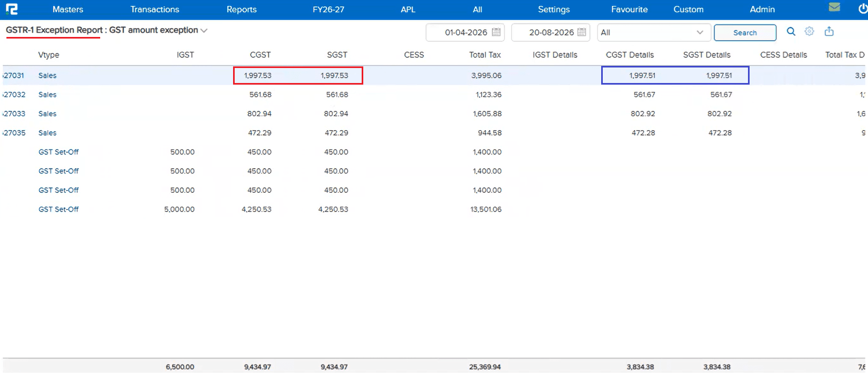Open the Reports menu
Image resolution: width=868 pixels, height=377 pixels.
[242, 9]
